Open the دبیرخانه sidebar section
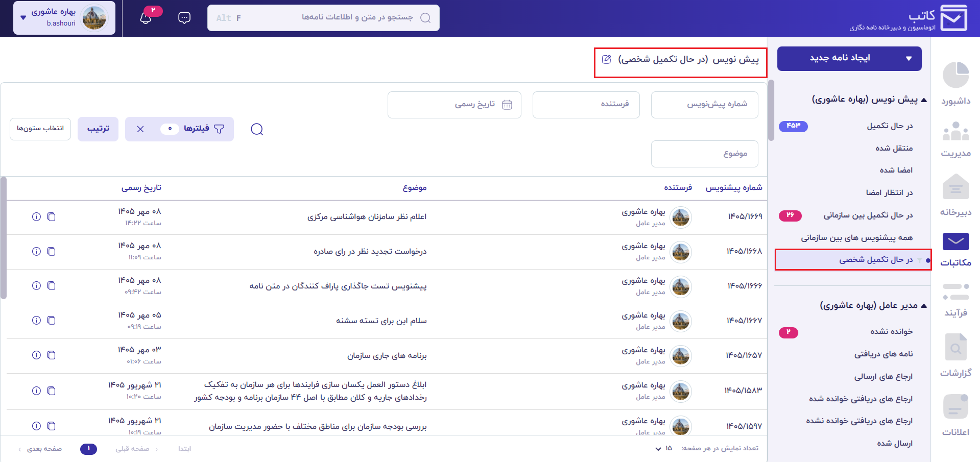The height and width of the screenshot is (462, 980). [x=955, y=195]
